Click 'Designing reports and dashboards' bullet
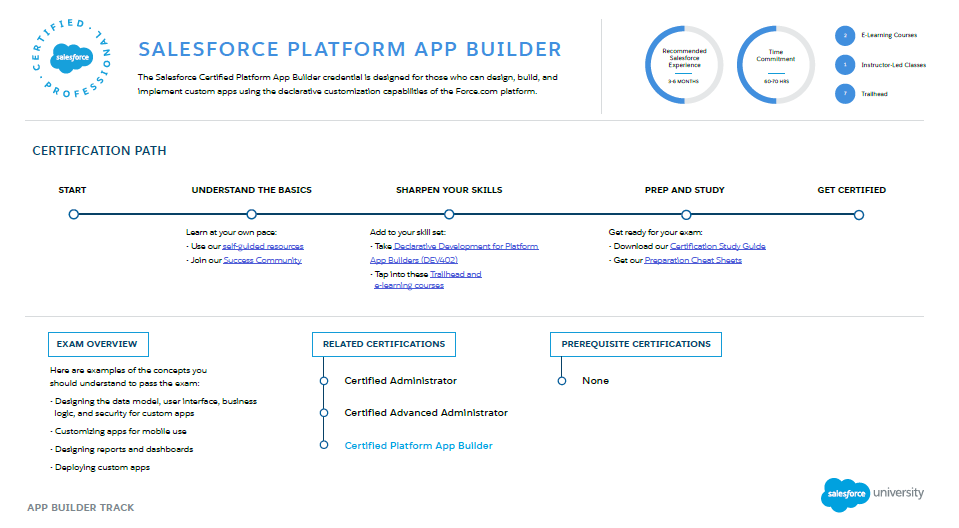The width and height of the screenshot is (959, 528). click(122, 450)
